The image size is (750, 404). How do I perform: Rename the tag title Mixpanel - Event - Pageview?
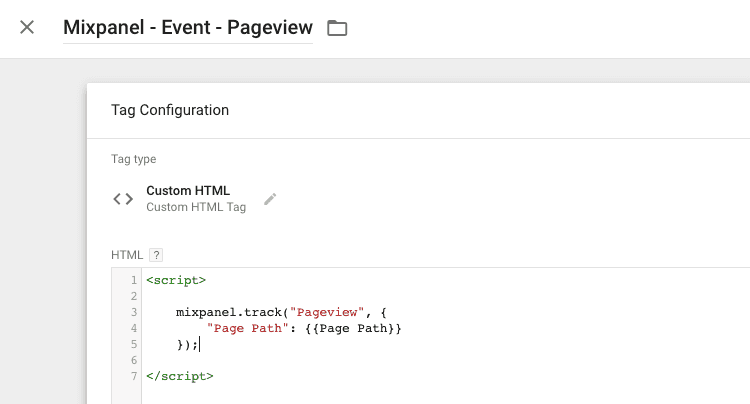(x=188, y=28)
